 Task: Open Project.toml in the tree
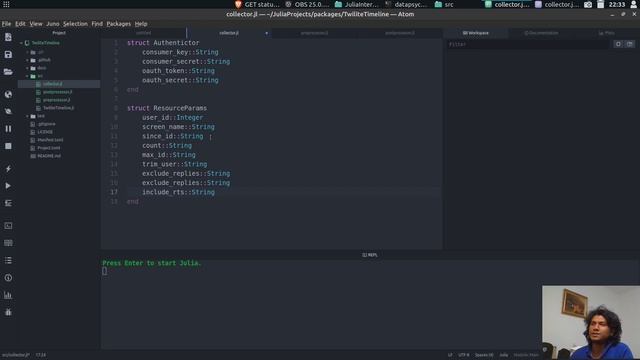click(49, 148)
